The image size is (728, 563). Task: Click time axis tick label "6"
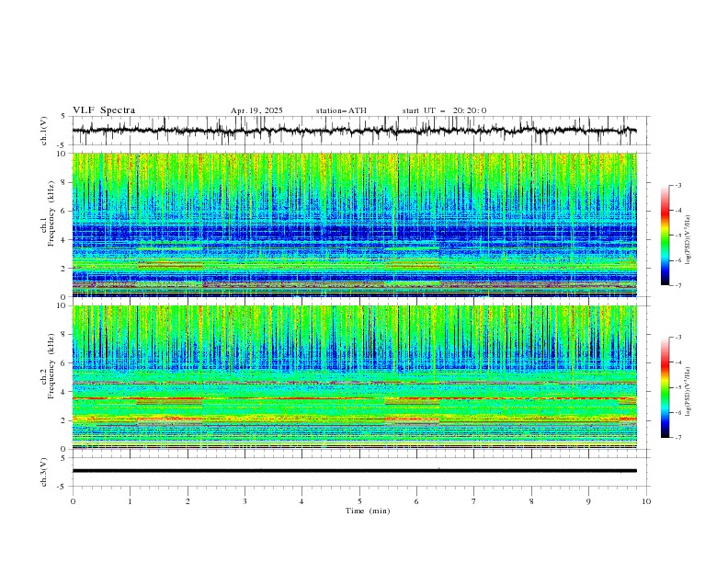pos(416,501)
